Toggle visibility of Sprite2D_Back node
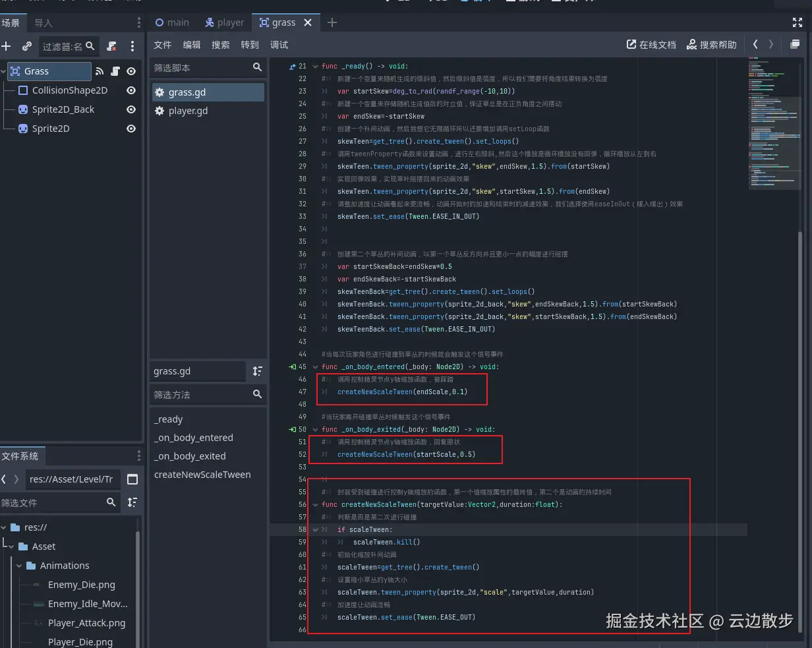This screenshot has width=812, height=648. click(x=131, y=109)
